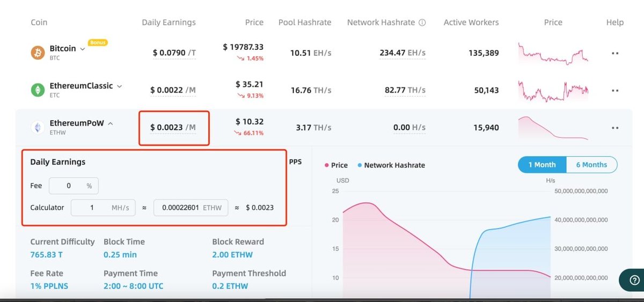Click the EthereumClassic green logo icon

point(38,90)
